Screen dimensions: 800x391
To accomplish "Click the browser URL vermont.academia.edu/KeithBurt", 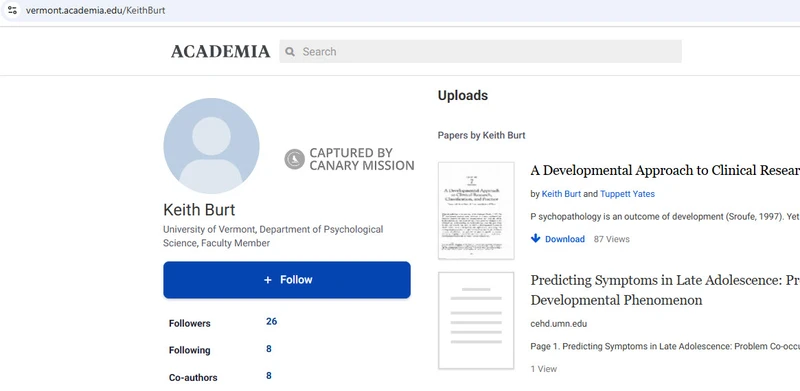I will tap(95, 10).
